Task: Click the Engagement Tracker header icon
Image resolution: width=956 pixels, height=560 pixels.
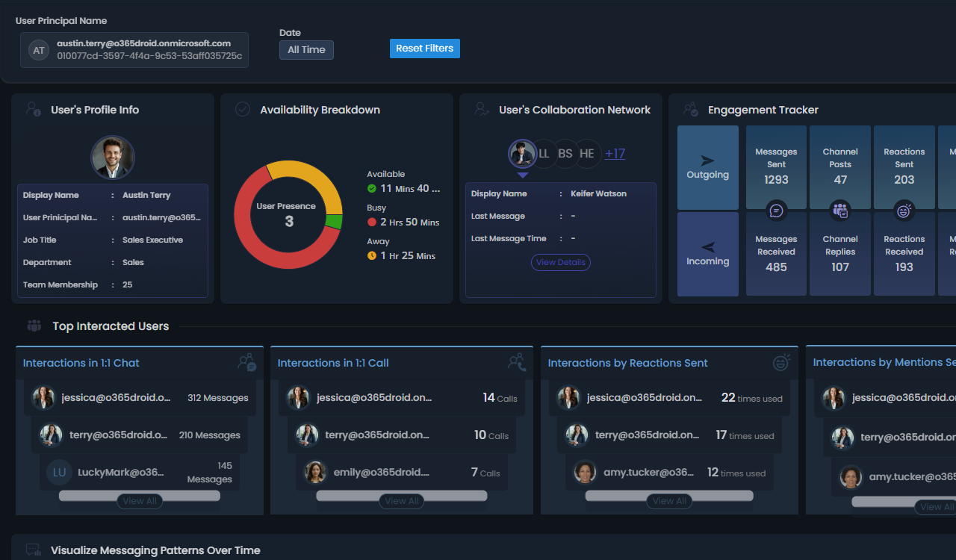Action: coord(690,108)
